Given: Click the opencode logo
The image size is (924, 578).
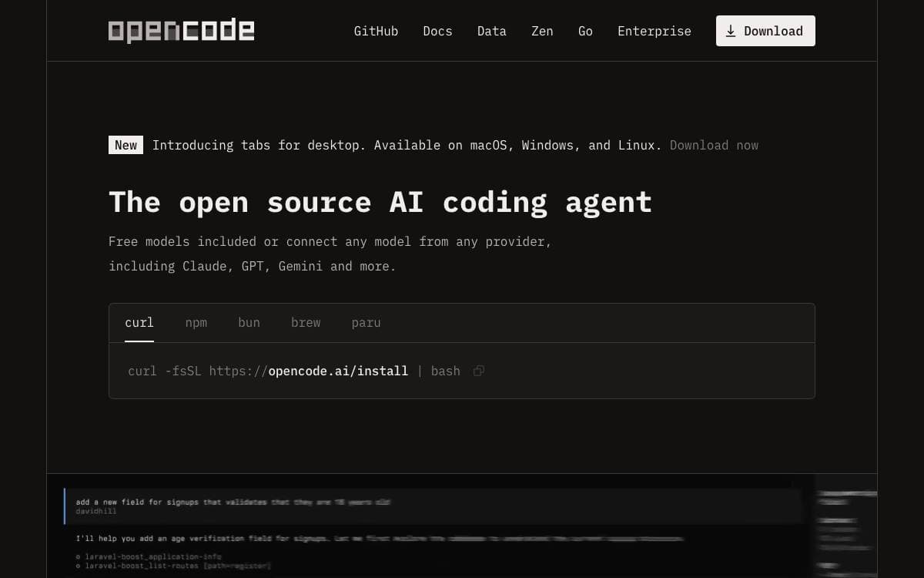Looking at the screenshot, I should (181, 31).
